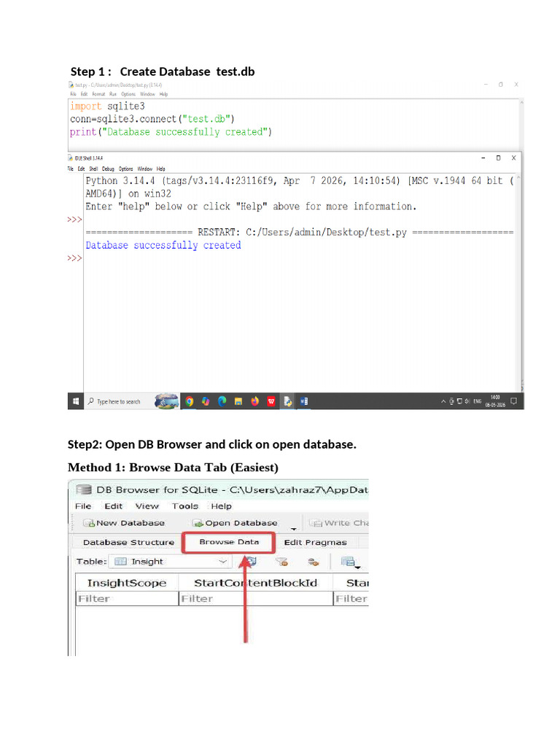560x747 pixels.
Task: Click the RESTART test.py line in the shell
Action: [x=300, y=232]
